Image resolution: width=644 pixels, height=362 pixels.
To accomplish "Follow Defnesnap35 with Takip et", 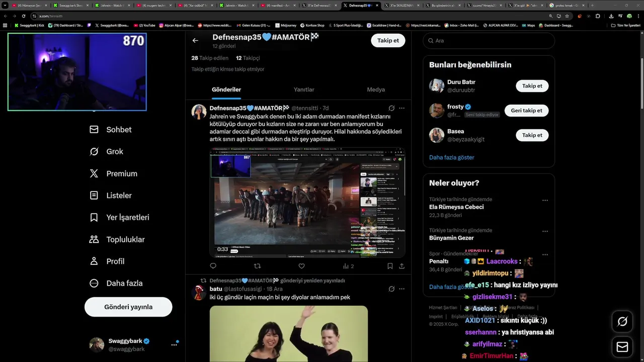I will (388, 41).
